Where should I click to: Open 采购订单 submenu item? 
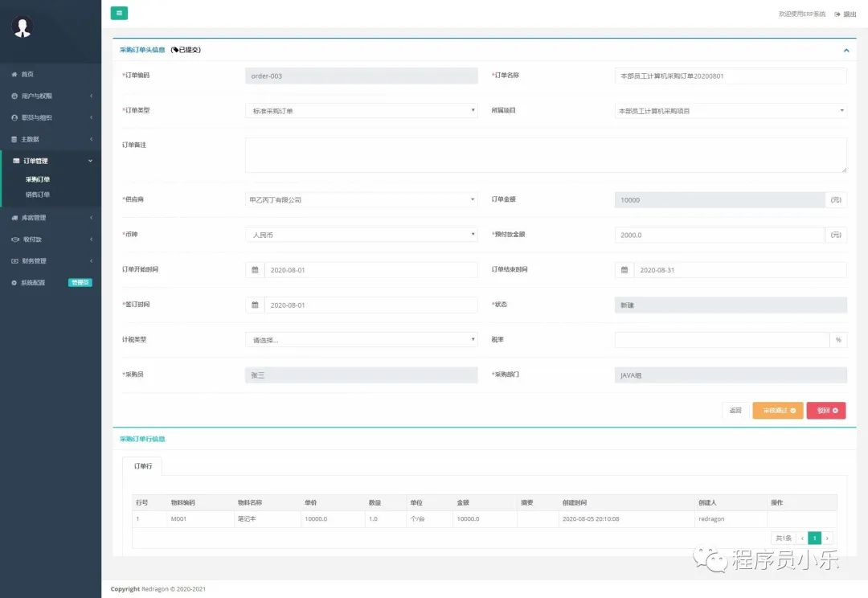coord(38,179)
